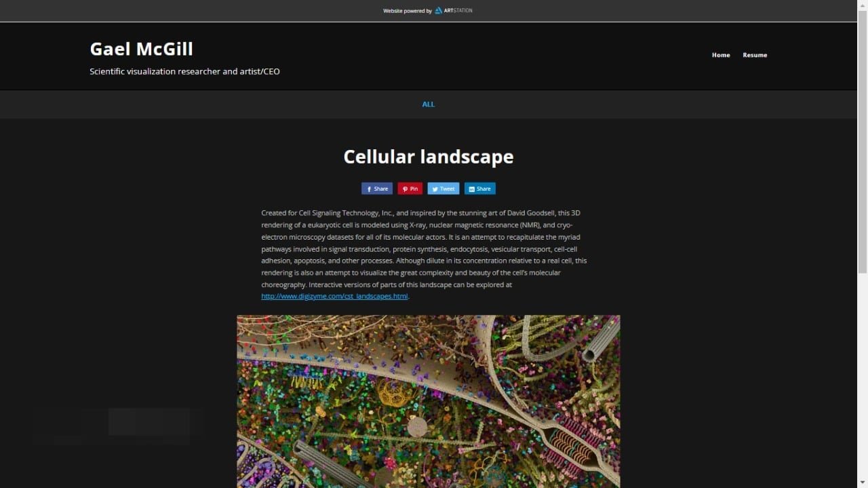This screenshot has width=868, height=488.
Task: Open the cellular landscape artwork image
Action: pos(428,400)
